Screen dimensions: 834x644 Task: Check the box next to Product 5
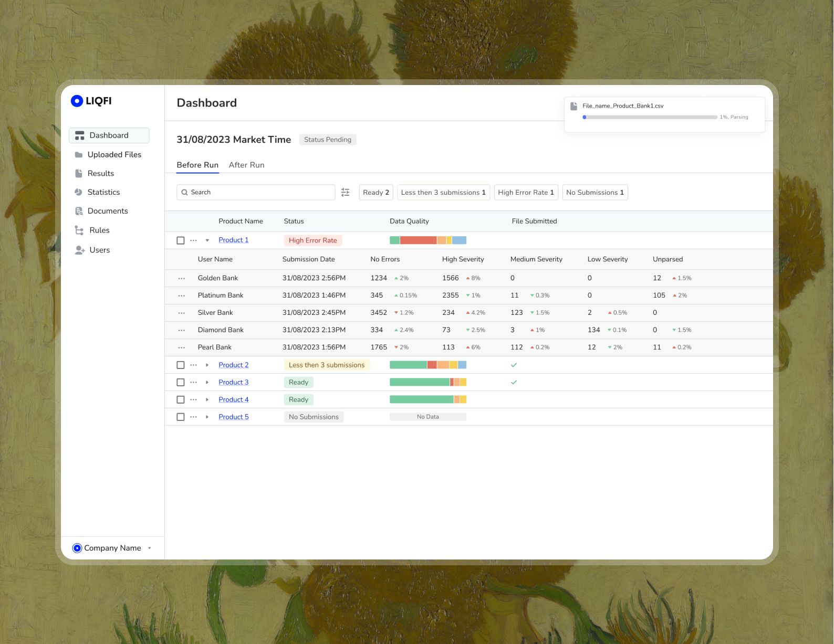[x=181, y=417]
